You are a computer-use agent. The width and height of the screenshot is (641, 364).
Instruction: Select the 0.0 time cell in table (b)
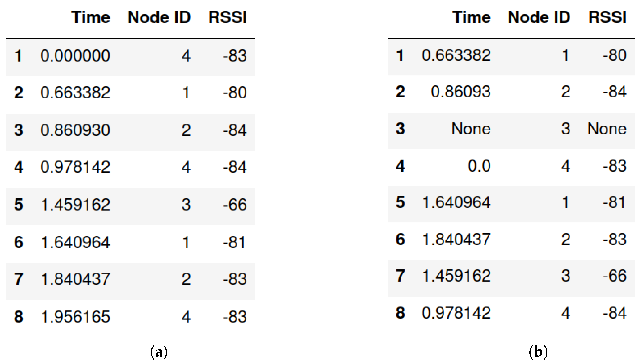pos(479,166)
